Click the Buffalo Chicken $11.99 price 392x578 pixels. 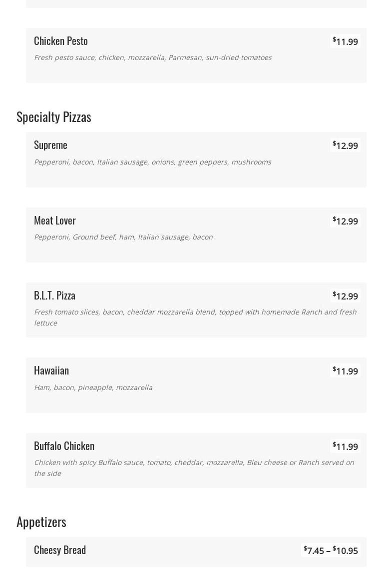346,446
